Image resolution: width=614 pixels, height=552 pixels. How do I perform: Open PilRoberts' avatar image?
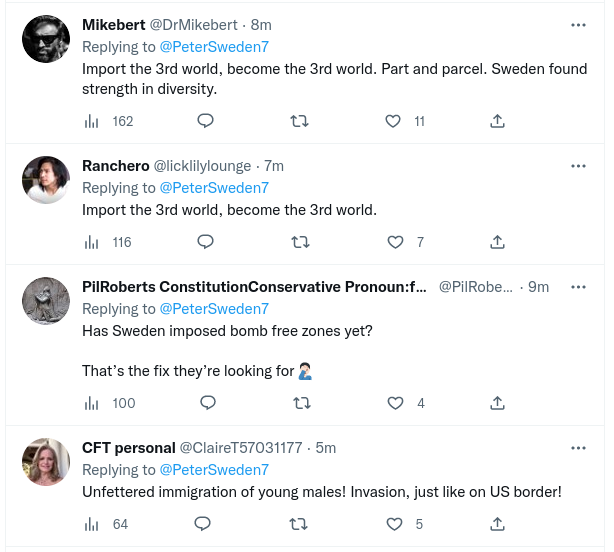coord(46,301)
